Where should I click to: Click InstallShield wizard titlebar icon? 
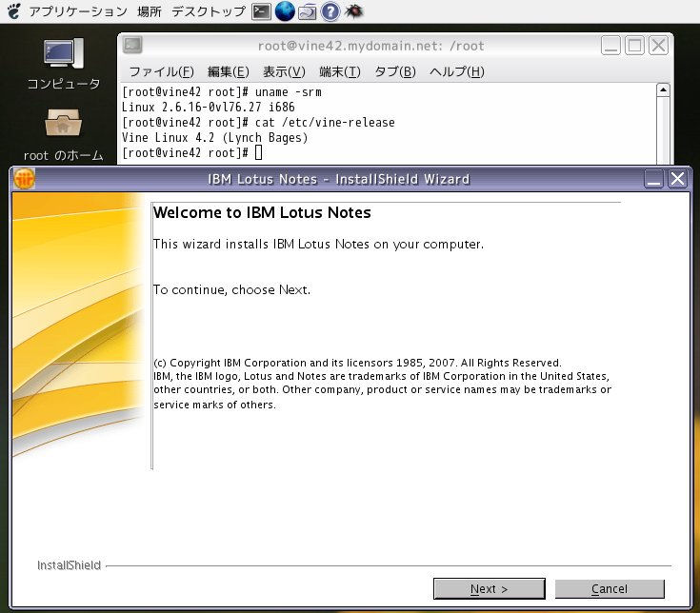tap(24, 179)
